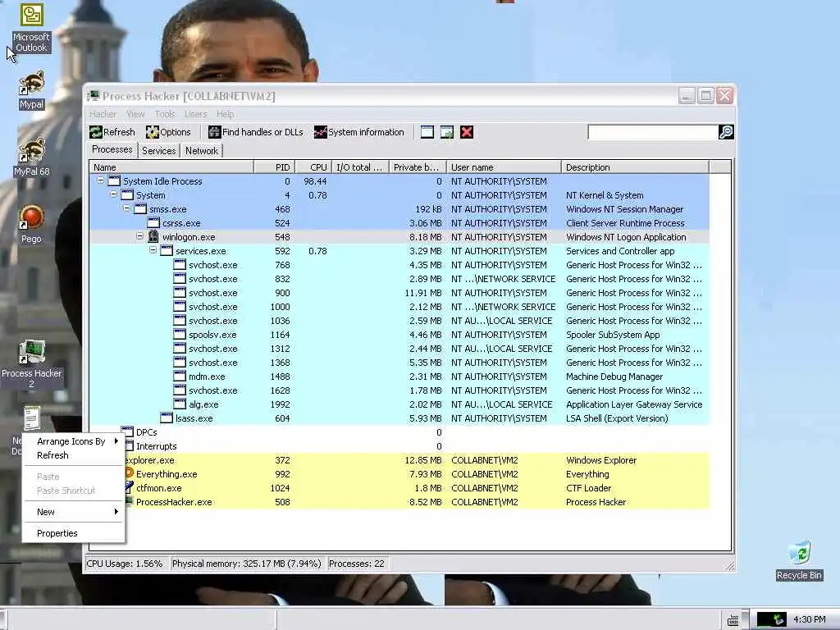Sort by the CPU column header
Viewport: 840px width, 630px height.
[313, 167]
